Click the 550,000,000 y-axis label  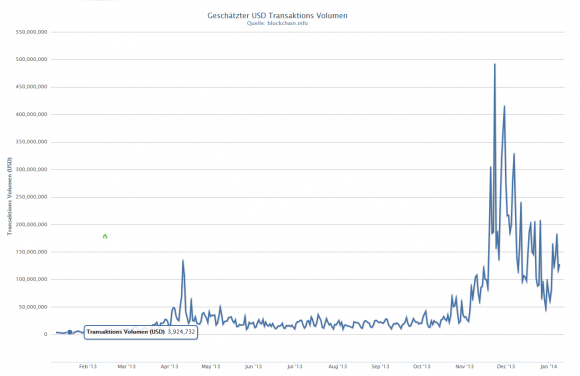[31, 32]
